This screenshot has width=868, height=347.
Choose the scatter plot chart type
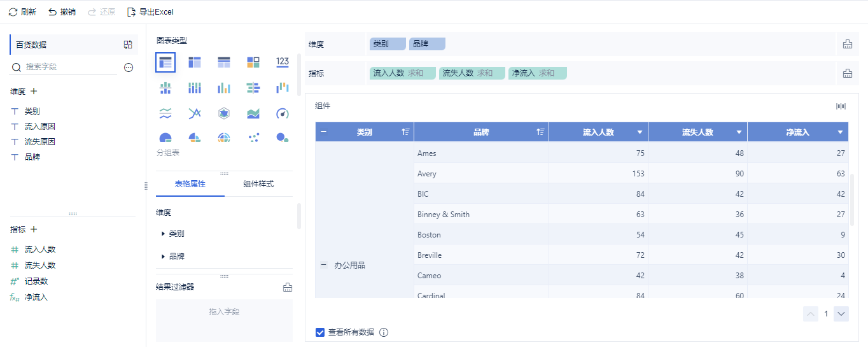point(253,138)
